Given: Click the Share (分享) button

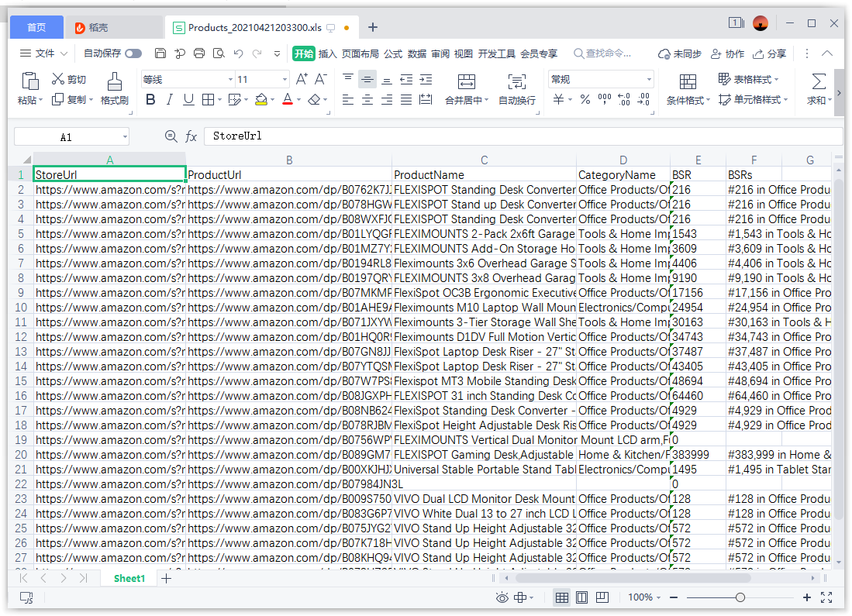Looking at the screenshot, I should pyautogui.click(x=769, y=53).
